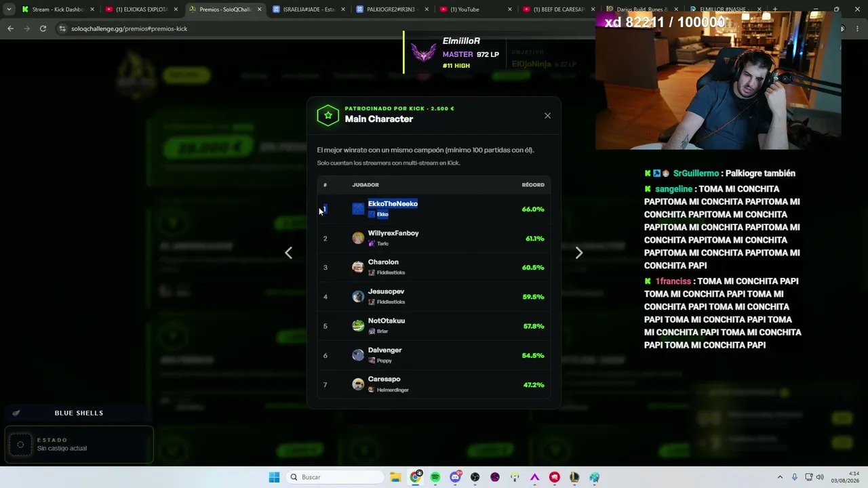Click the Heimerdinger champion icon under Caresapo

click(x=372, y=390)
